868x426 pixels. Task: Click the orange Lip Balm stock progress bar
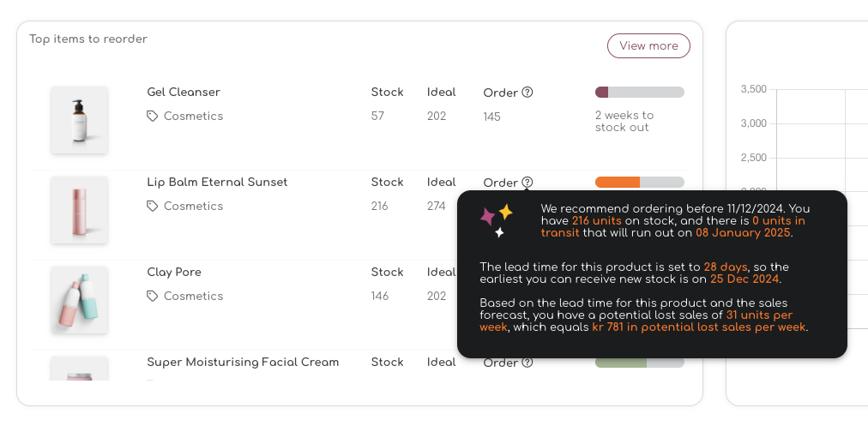[x=639, y=182]
